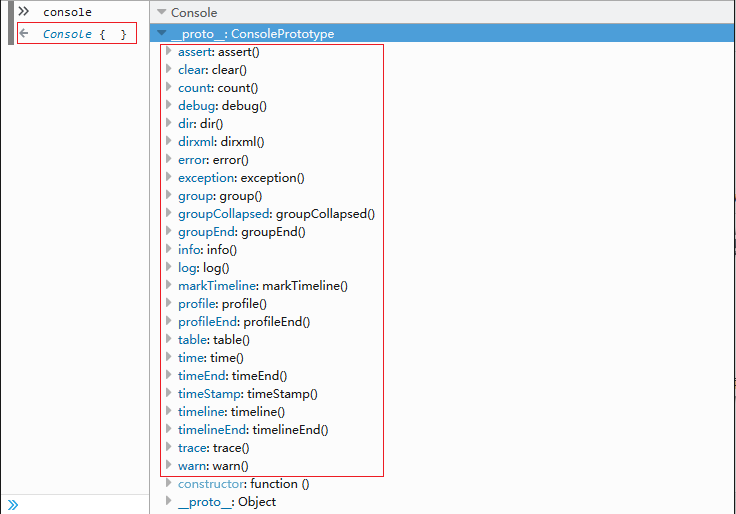Click the 'markTimeline' property name
Screen dimensions: 736x514
pyautogui.click(x=217, y=285)
